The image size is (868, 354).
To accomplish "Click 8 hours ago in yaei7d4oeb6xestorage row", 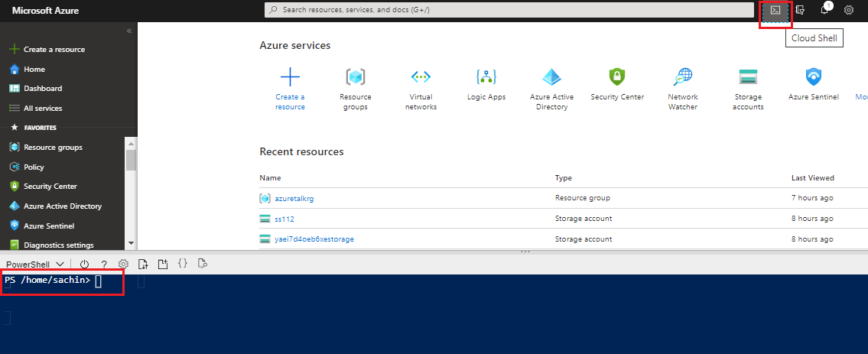I will pyautogui.click(x=812, y=239).
